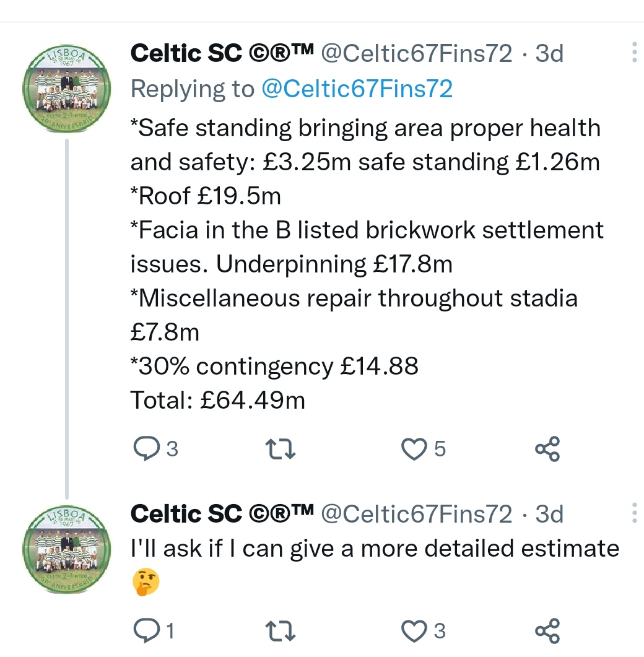Viewport: 644px width, 657px height.
Task: Click the @Celtic67Fins72 handle on first tweet
Action: 415,54
